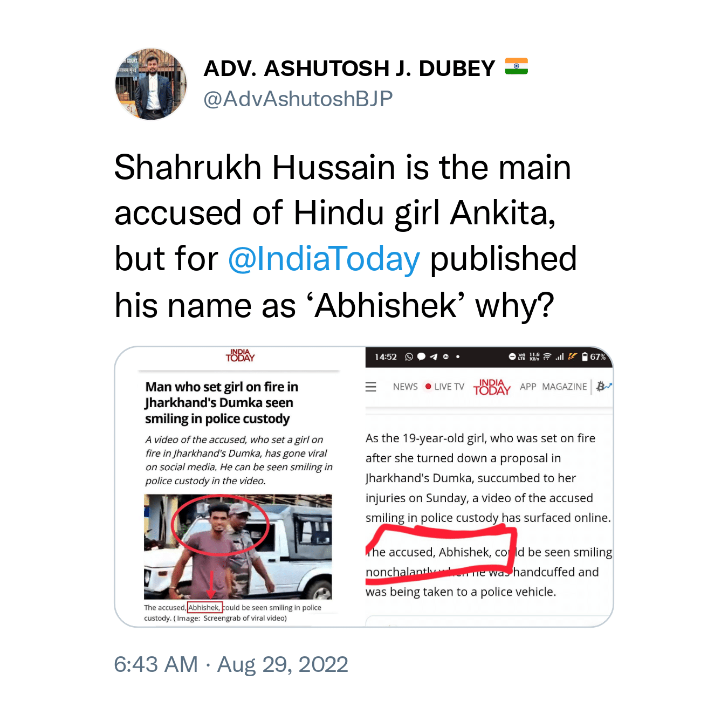Click the Indian flag emoji beside the name
Viewport: 728px width, 728px height.
click(x=516, y=66)
